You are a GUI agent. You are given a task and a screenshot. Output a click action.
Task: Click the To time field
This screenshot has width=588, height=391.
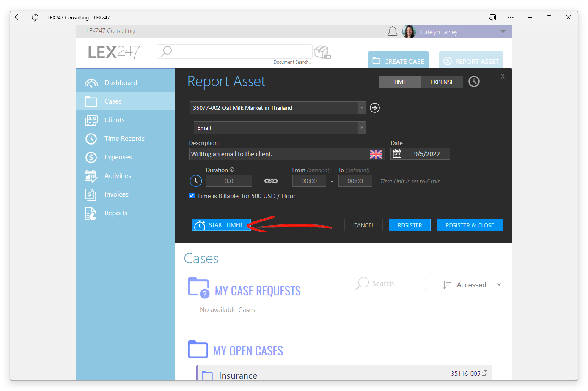point(355,181)
